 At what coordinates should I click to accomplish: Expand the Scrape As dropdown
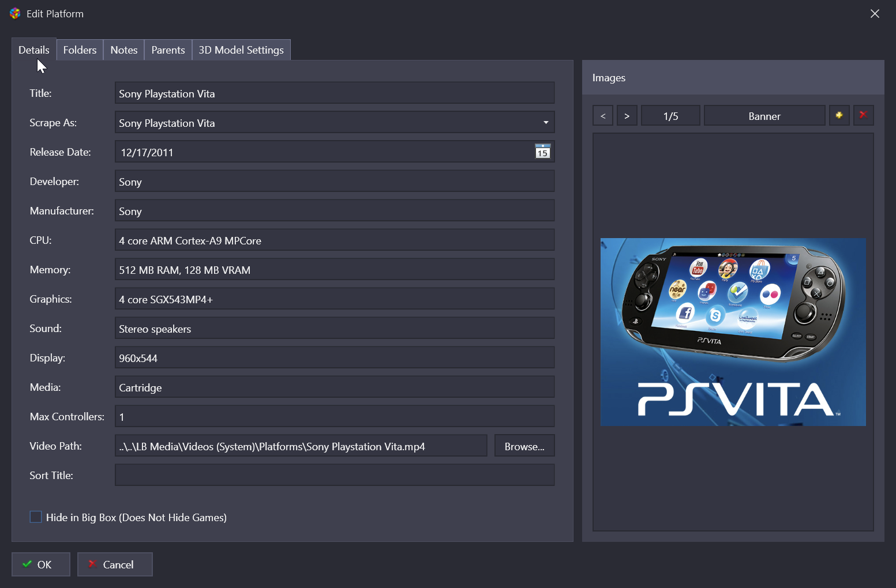pyautogui.click(x=545, y=122)
